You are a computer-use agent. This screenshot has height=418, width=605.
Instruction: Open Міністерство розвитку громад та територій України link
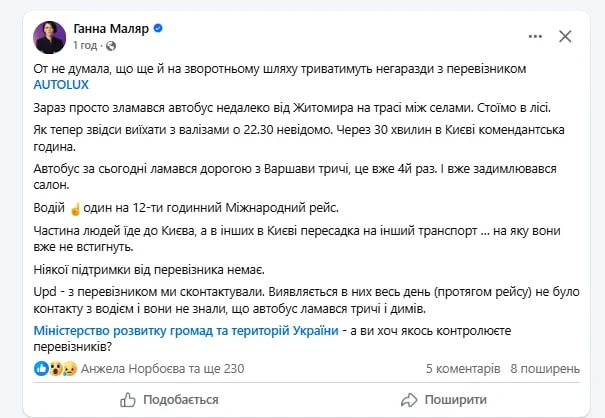[186, 331]
